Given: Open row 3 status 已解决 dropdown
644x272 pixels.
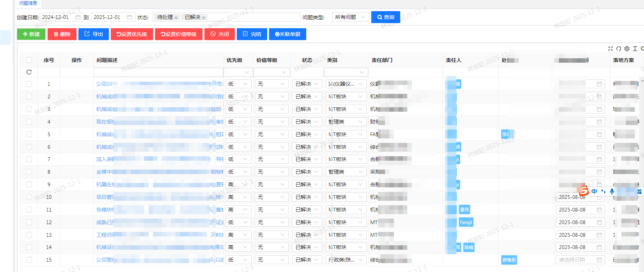Looking at the screenshot, I should tap(307, 109).
